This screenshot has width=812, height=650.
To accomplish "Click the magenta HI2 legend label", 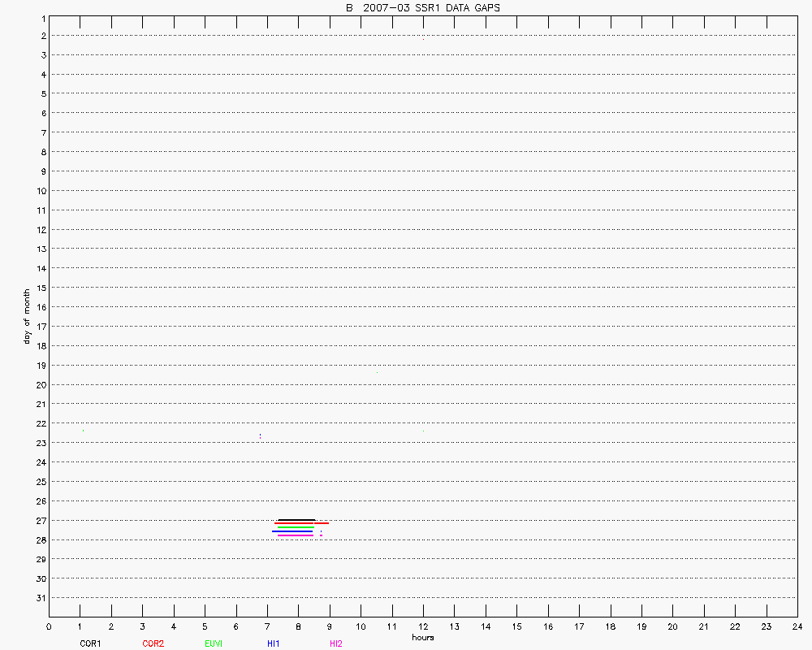I will tap(336, 643).
